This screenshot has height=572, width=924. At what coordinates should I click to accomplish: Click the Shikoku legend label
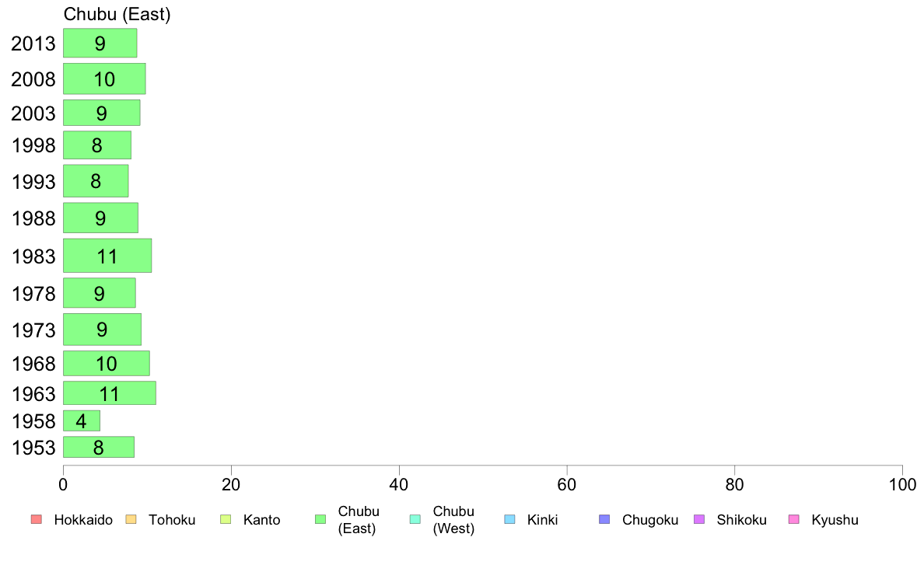point(741,520)
